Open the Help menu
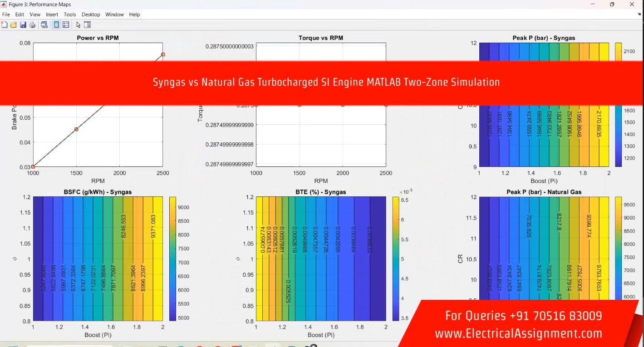This screenshot has width=644, height=347. [x=134, y=15]
